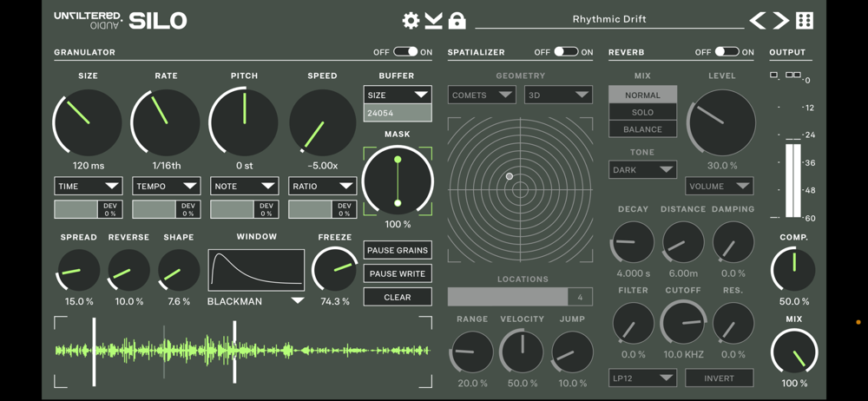868x401 pixels.
Task: Click the PITCH knob
Action: tap(244, 122)
